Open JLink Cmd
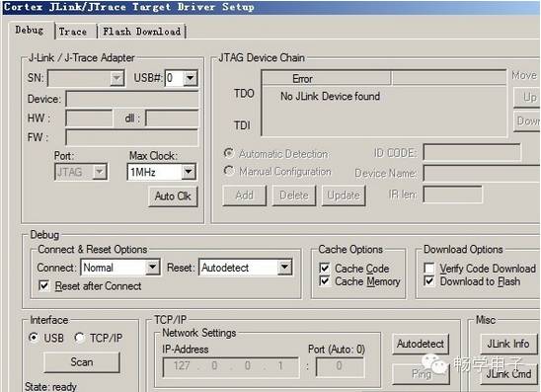This screenshot has width=541, height=392. [x=508, y=374]
